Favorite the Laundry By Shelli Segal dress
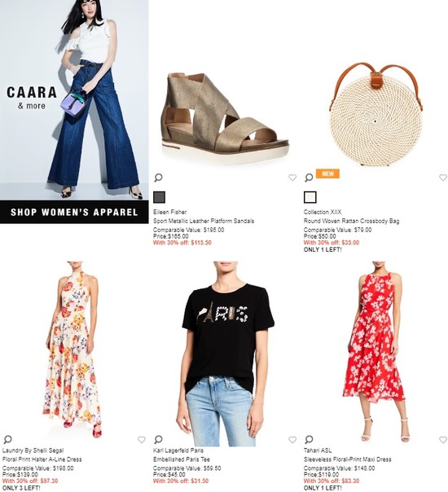The width and height of the screenshot is (448, 492). pos(142,440)
